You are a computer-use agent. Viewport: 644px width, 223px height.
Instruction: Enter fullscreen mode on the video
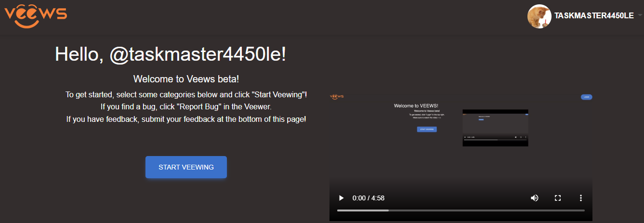tap(558, 198)
